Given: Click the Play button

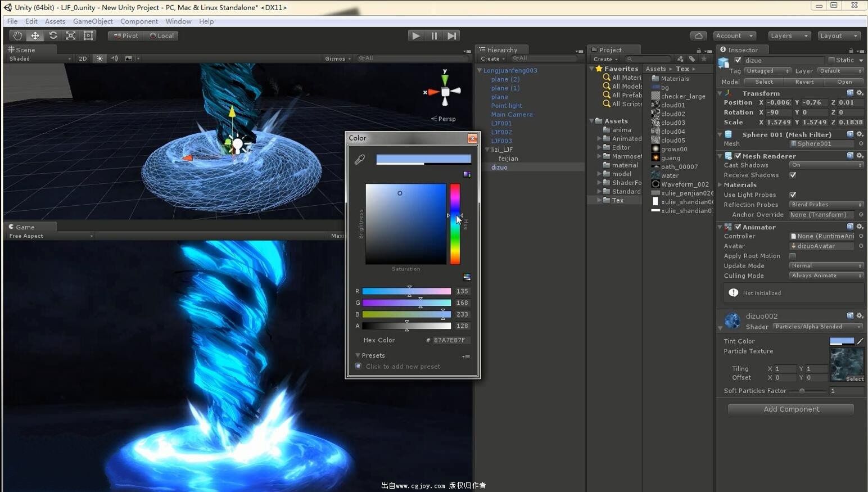Looking at the screenshot, I should 416,35.
